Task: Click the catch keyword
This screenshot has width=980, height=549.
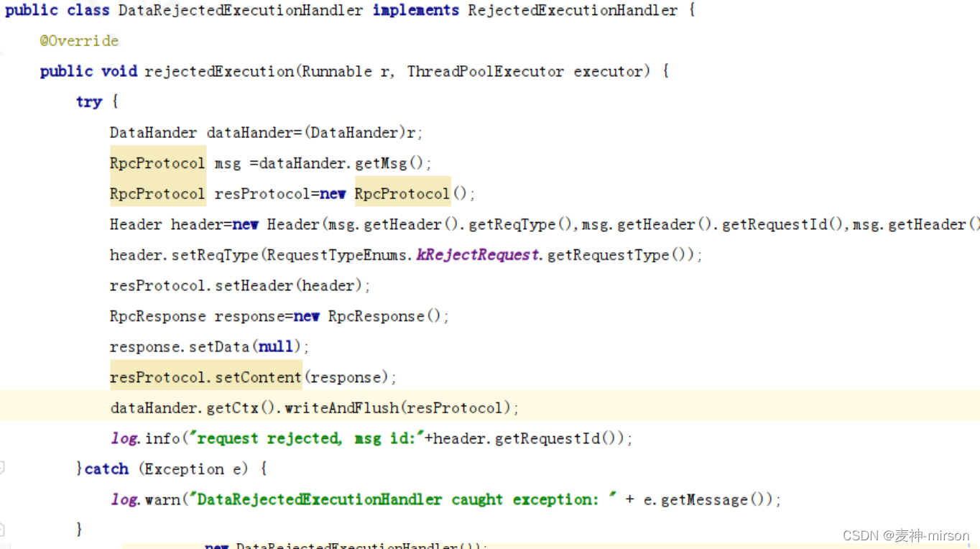Action: tap(106, 469)
